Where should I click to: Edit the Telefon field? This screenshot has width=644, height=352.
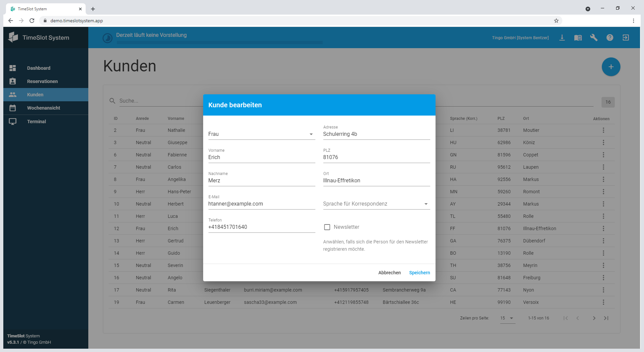click(x=262, y=227)
